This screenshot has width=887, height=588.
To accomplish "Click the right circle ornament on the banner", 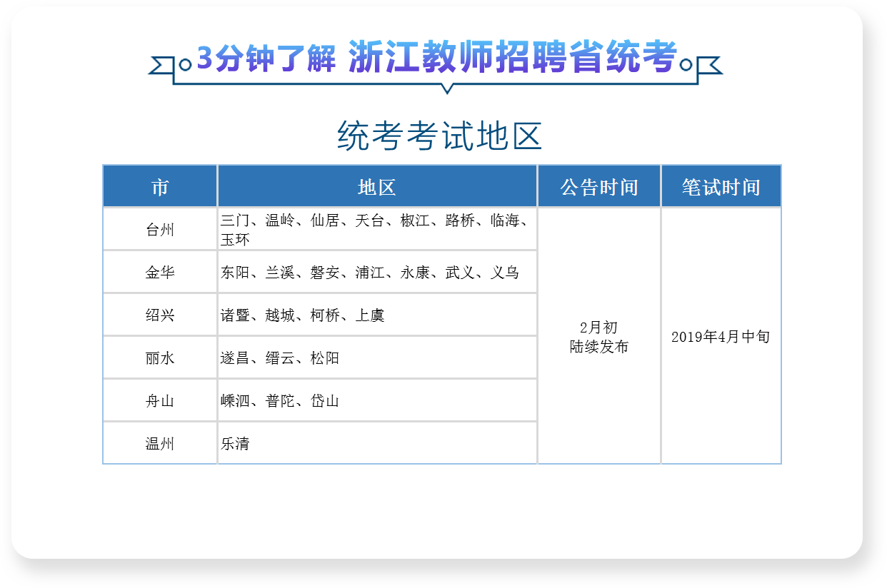I will 686,65.
